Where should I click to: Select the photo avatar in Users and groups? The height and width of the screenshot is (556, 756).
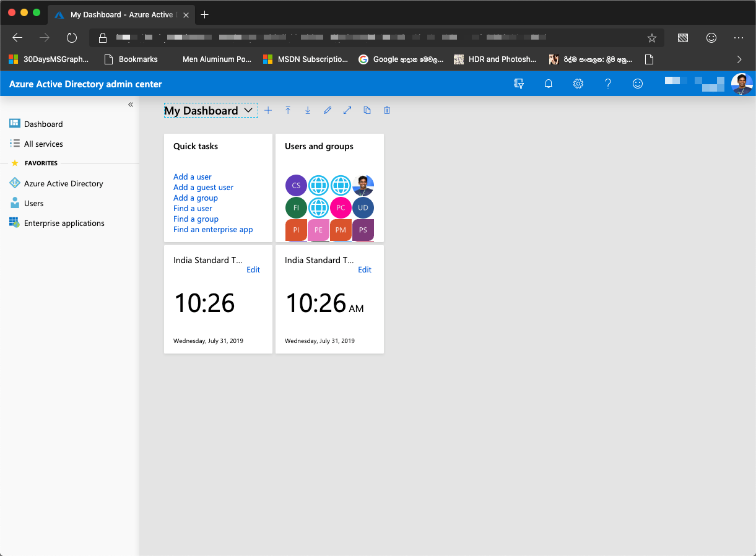[363, 185]
